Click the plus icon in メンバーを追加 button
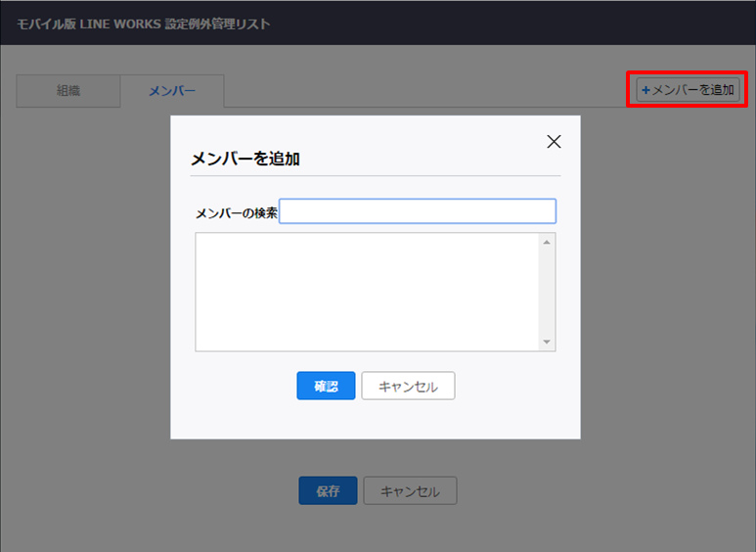The height and width of the screenshot is (552, 756). click(x=645, y=90)
